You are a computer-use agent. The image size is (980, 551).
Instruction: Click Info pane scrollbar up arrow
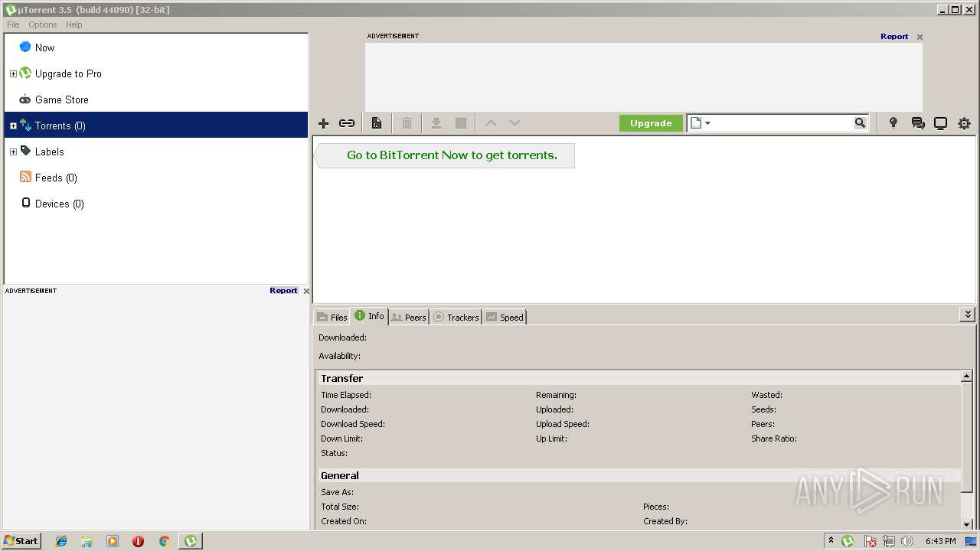click(967, 377)
